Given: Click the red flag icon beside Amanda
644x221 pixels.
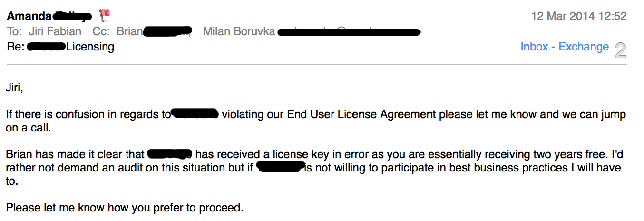Looking at the screenshot, I should [104, 15].
